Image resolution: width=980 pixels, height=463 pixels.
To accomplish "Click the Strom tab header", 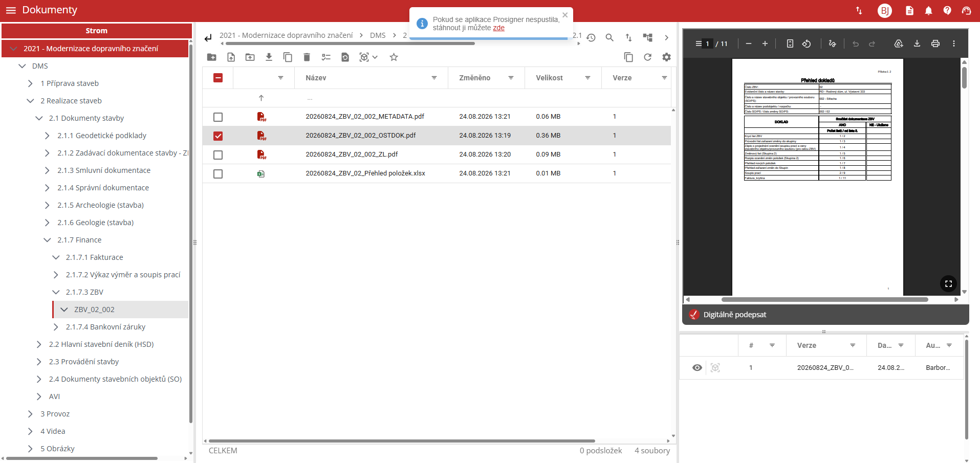I will point(97,31).
